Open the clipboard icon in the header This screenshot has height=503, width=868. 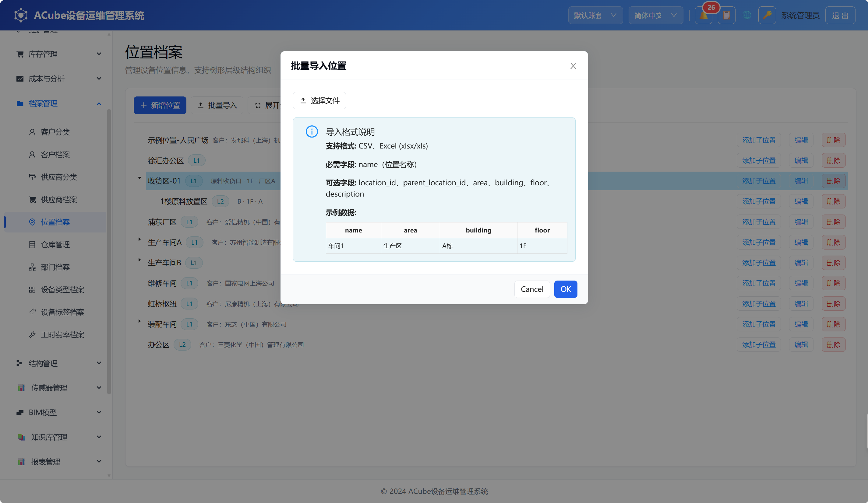(726, 16)
